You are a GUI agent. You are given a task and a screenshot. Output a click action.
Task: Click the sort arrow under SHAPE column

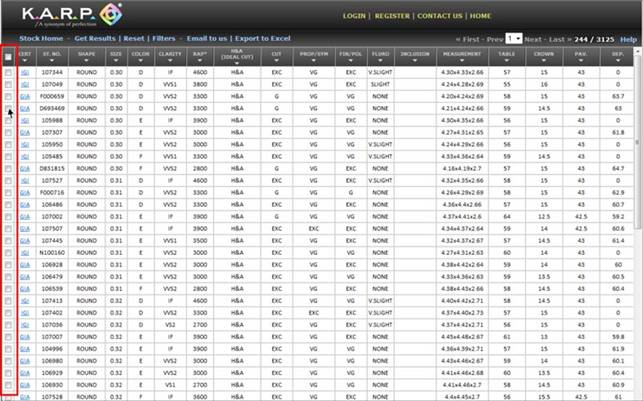(x=87, y=59)
